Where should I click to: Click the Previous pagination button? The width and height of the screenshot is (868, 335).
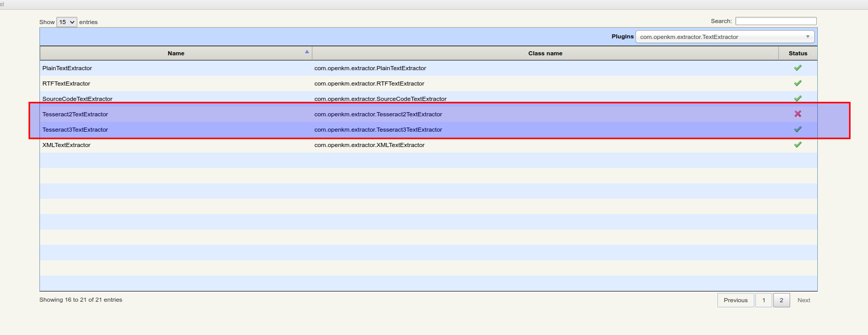click(x=735, y=300)
